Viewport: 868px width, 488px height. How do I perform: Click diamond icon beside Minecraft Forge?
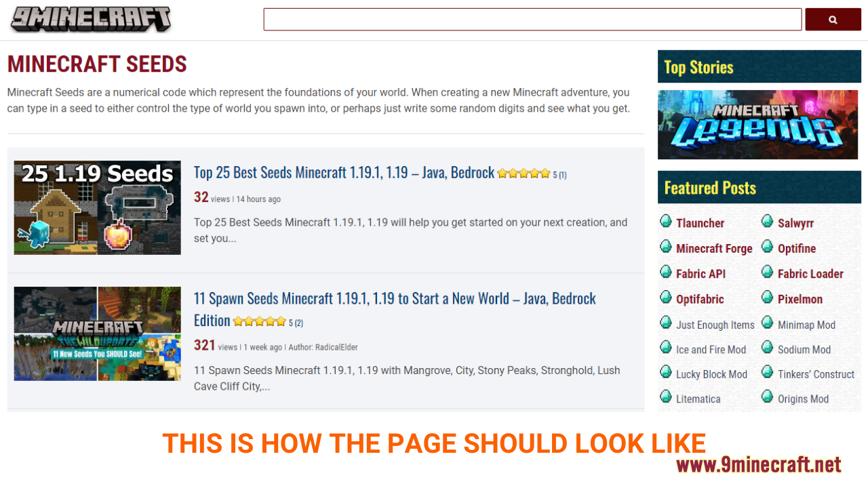[666, 247]
